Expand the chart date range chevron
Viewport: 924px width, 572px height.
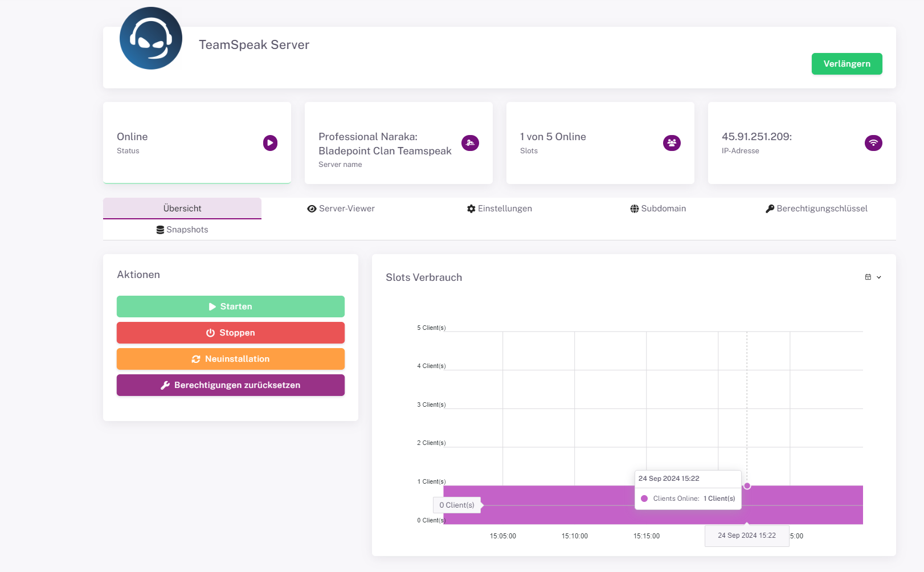tap(879, 277)
